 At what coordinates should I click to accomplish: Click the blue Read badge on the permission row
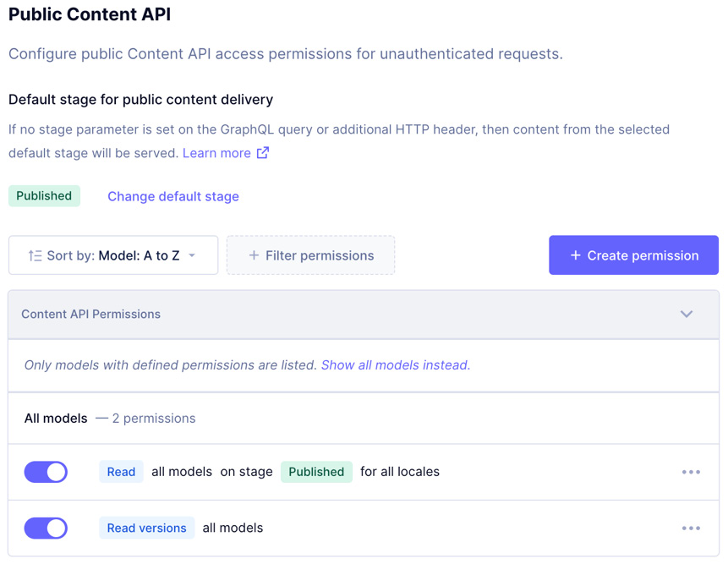point(121,472)
